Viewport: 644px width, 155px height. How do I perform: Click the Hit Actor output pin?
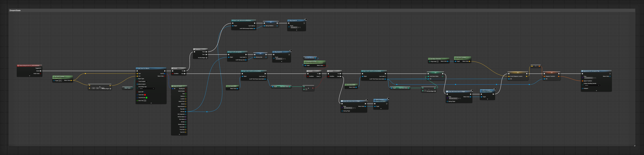185,112
